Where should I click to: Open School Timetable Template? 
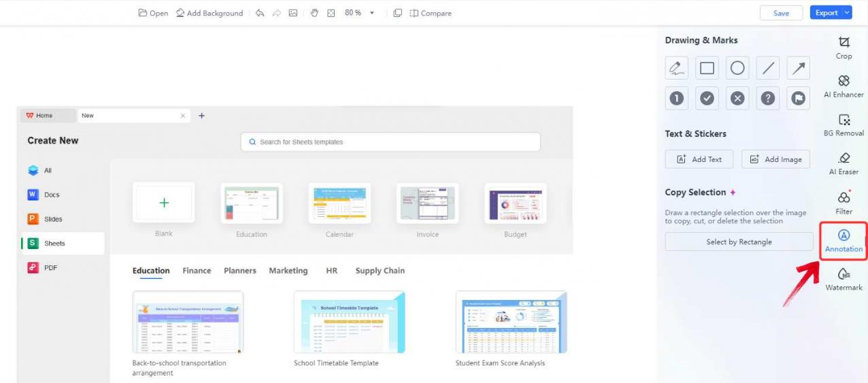(x=350, y=322)
